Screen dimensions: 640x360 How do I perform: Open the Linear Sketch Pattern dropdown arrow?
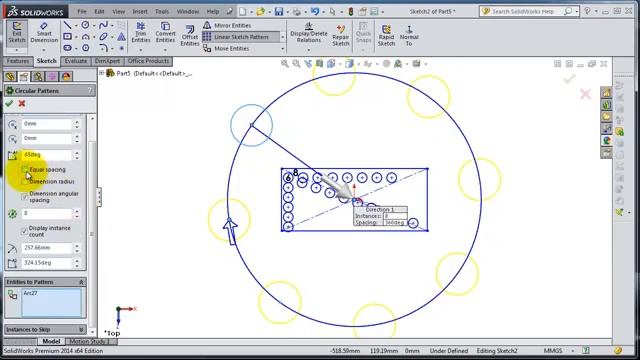pyautogui.click(x=282, y=37)
